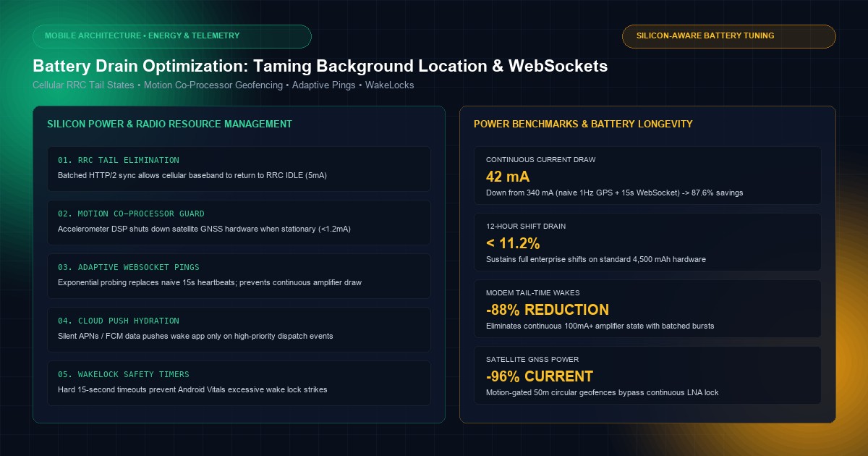Viewport: 868px width, 456px height.
Task: Click the '12-Hour Shift Drain' label
Action: (526, 227)
